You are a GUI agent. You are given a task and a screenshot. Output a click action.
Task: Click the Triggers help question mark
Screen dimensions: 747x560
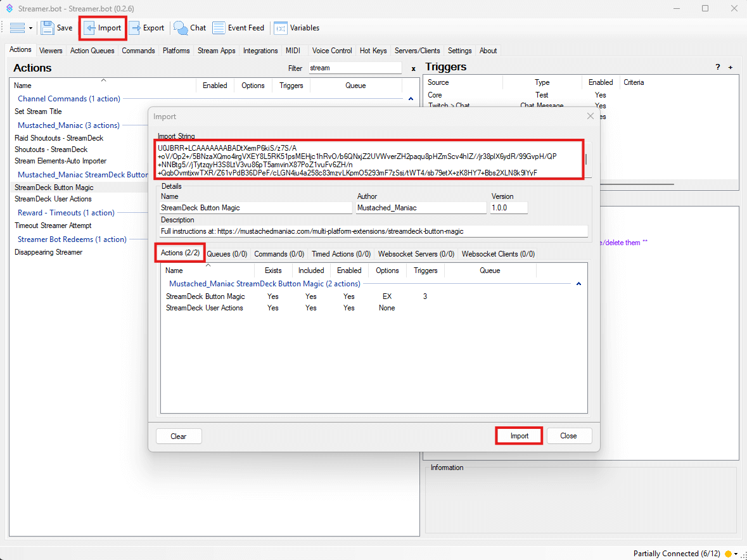coord(717,67)
